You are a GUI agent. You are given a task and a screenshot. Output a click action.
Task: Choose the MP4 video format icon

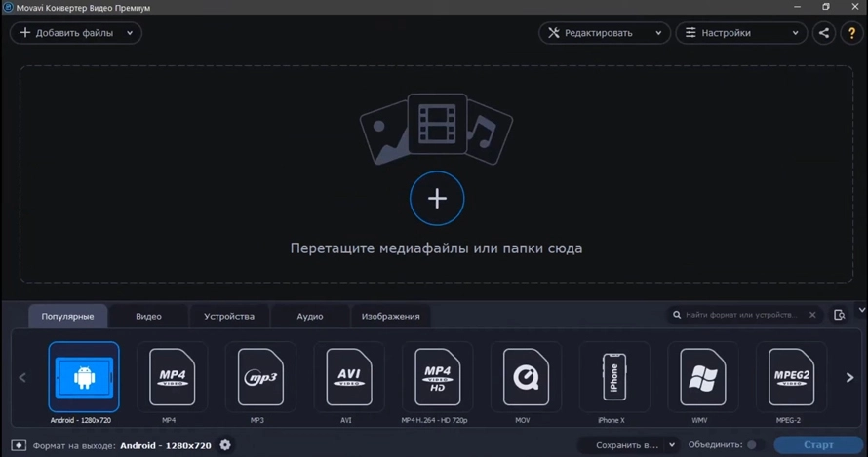tap(173, 377)
